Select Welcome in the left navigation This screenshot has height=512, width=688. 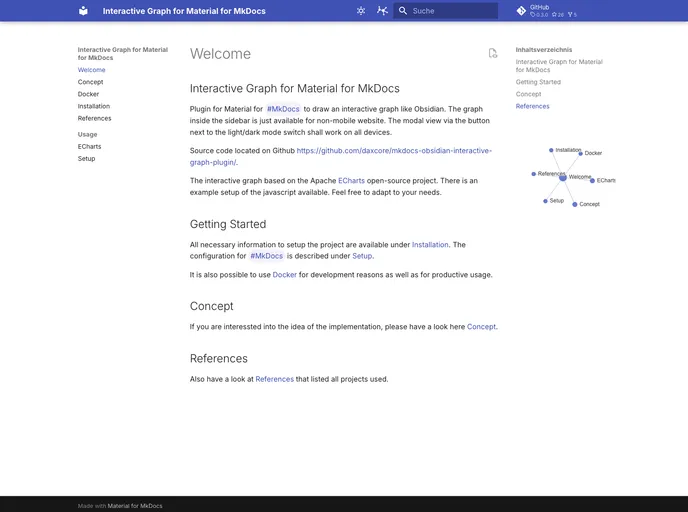click(91, 70)
